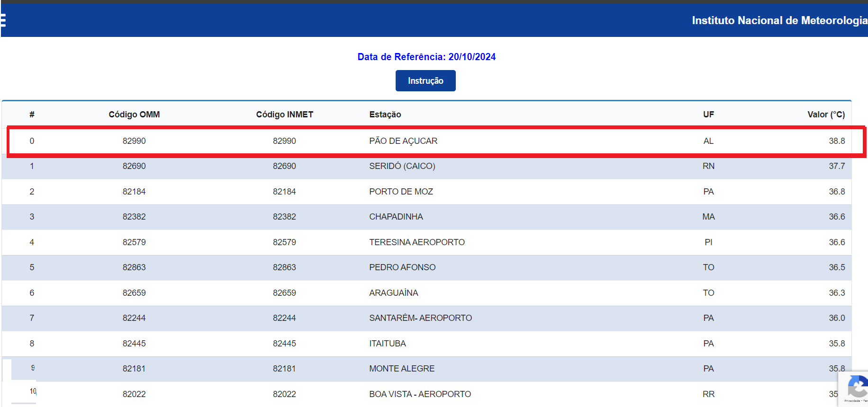Click Código OMM cell 82382

134,217
